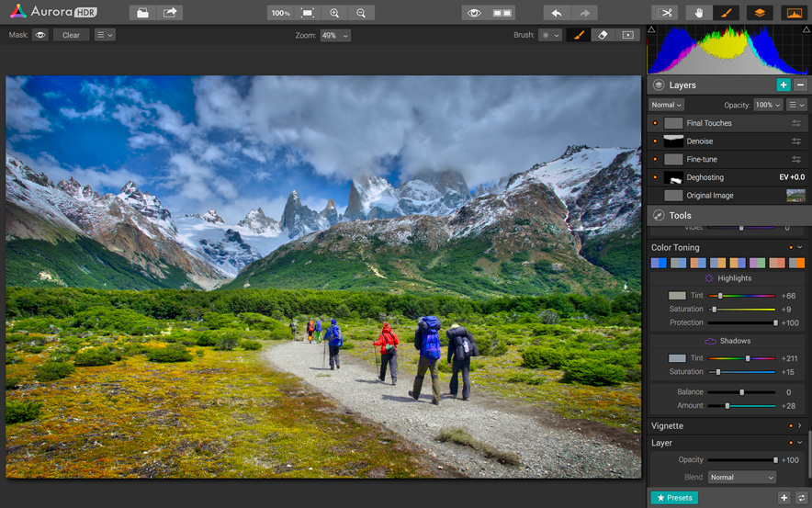Screen dimensions: 812x508
Task: Add a new layer with plus button
Action: [x=783, y=85]
